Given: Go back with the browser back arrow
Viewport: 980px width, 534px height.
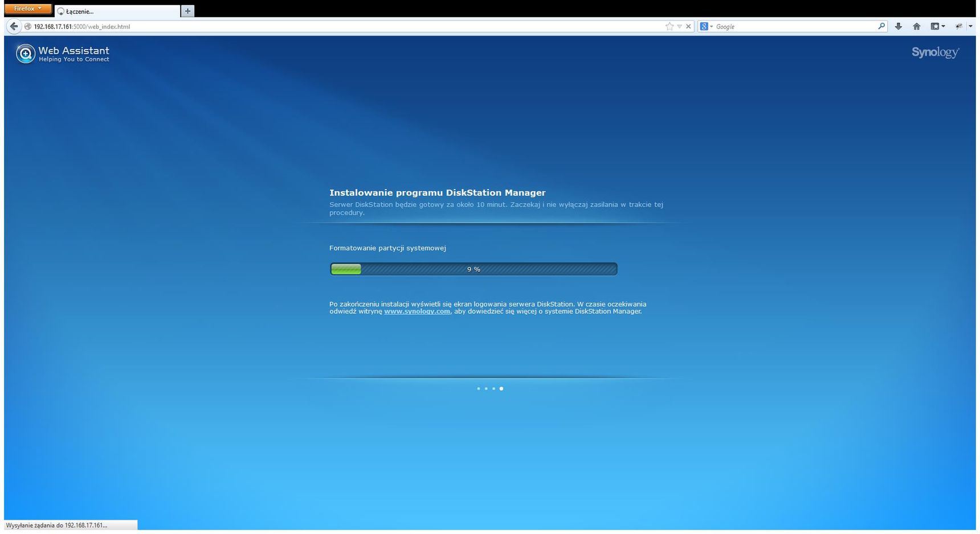Looking at the screenshot, I should pyautogui.click(x=14, y=26).
